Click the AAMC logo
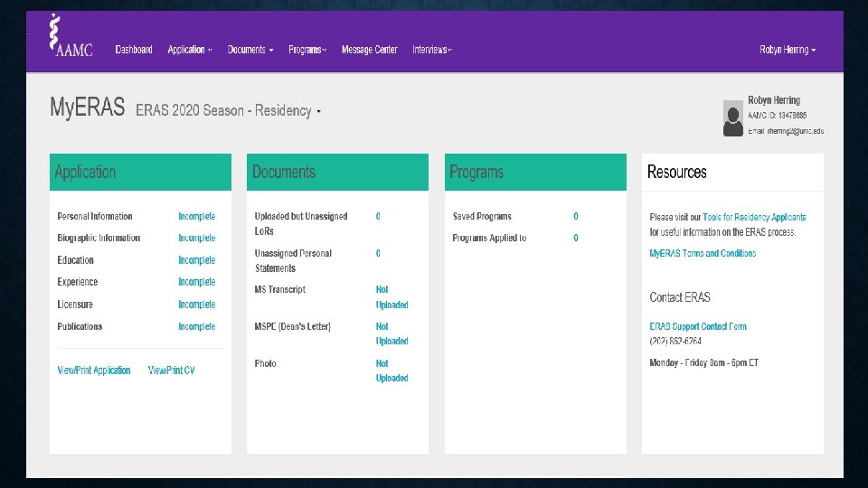The height and width of the screenshot is (488, 868). pos(71,35)
